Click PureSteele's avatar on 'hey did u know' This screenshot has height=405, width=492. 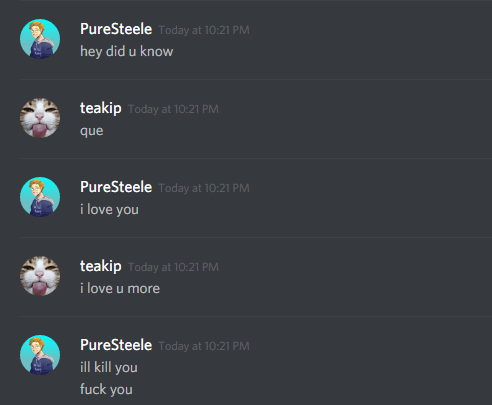click(40, 39)
